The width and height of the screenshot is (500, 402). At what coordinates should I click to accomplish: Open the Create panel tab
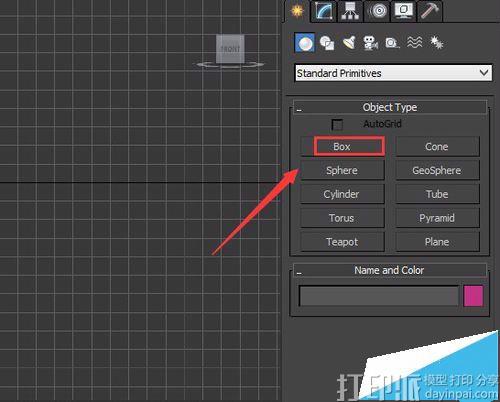pyautogui.click(x=297, y=11)
